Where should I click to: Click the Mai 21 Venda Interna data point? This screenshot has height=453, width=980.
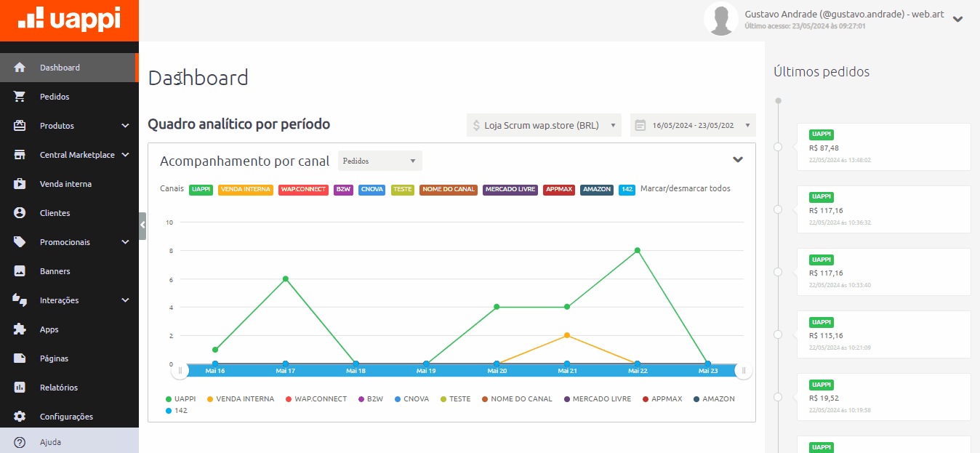pyautogui.click(x=567, y=335)
